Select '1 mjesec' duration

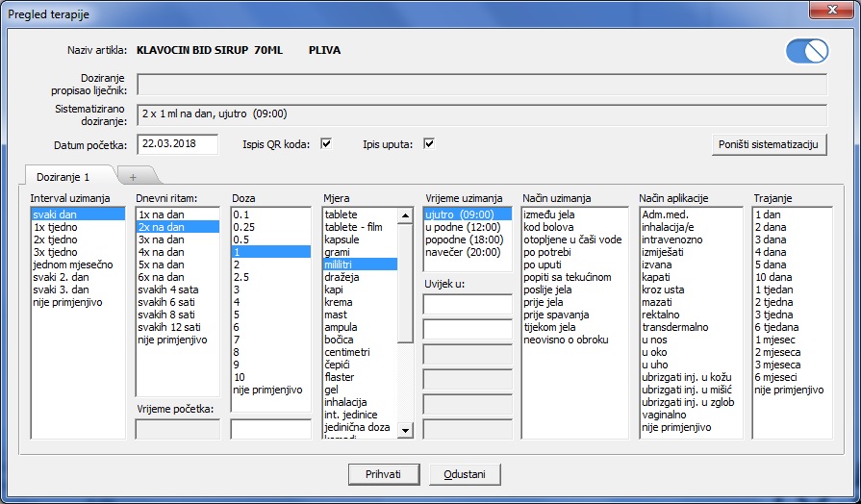(792, 340)
